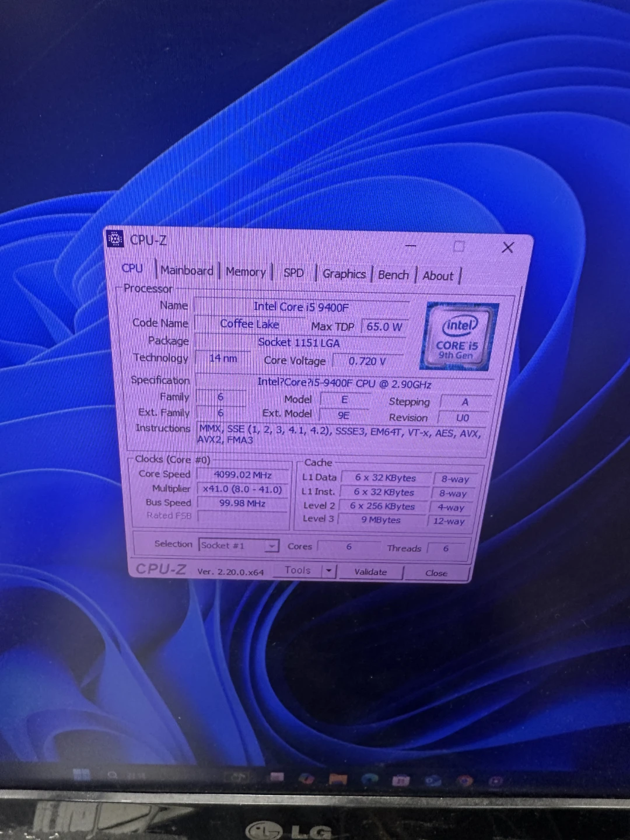Click the 12-way Level 3 associativity
Viewport: 630px width, 840px height.
(449, 521)
